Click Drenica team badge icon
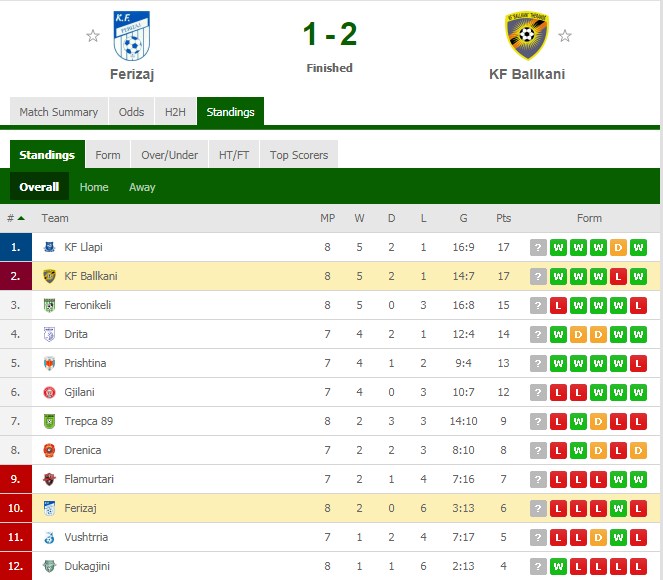Image resolution: width=663 pixels, height=580 pixels. [49, 450]
